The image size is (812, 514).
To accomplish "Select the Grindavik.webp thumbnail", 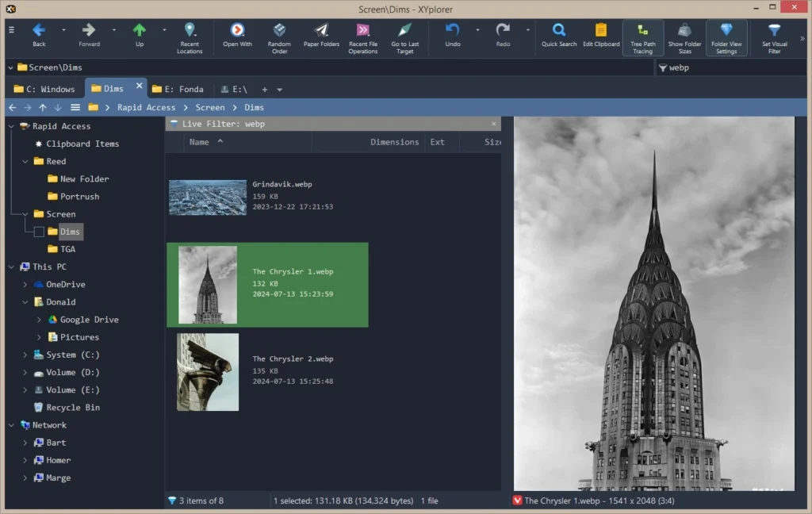I will [x=208, y=197].
